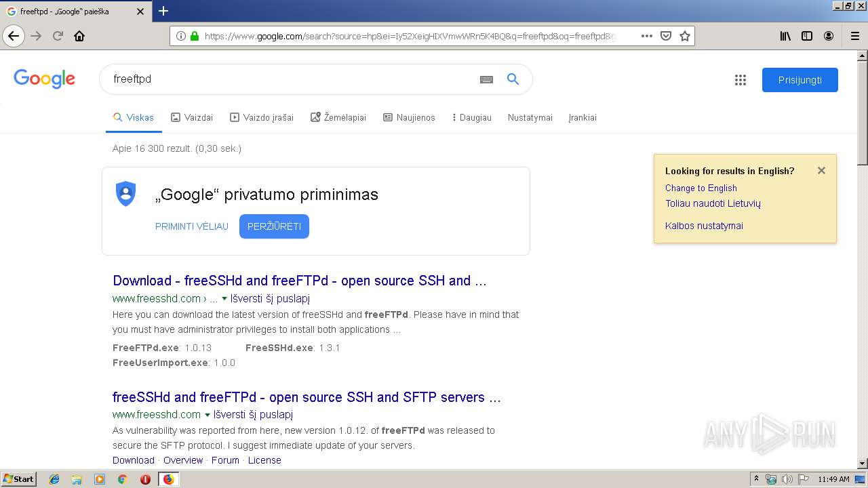Open the Windows Start menu
868x488 pixels.
(19, 479)
